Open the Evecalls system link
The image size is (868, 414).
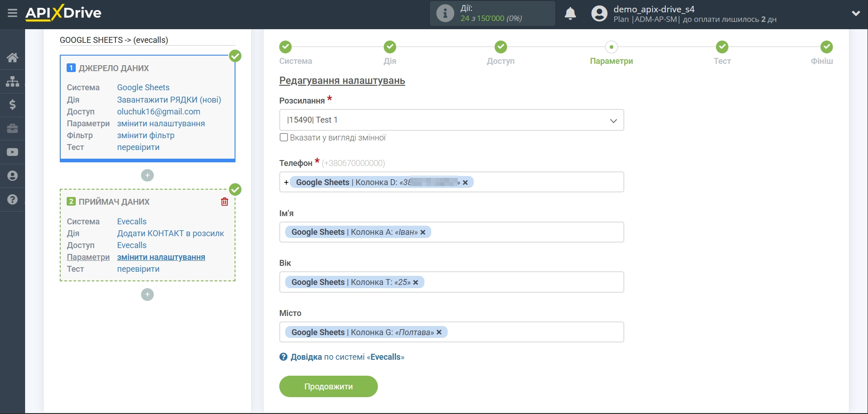pyautogui.click(x=132, y=222)
